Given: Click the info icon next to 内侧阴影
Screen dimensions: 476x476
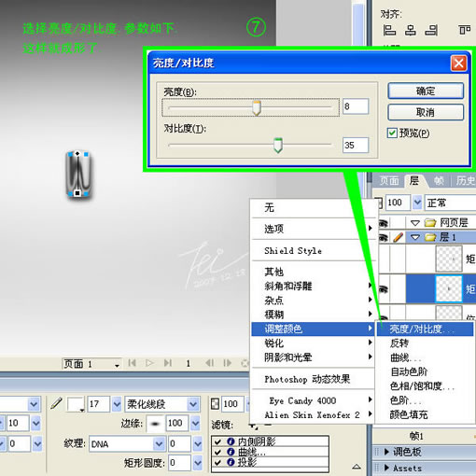Looking at the screenshot, I should click(x=231, y=441).
